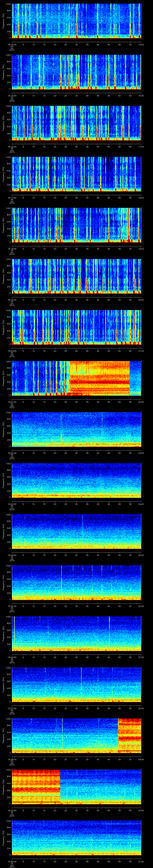Click the 15:00 end time label
The image size is (153, 868).
141,44
